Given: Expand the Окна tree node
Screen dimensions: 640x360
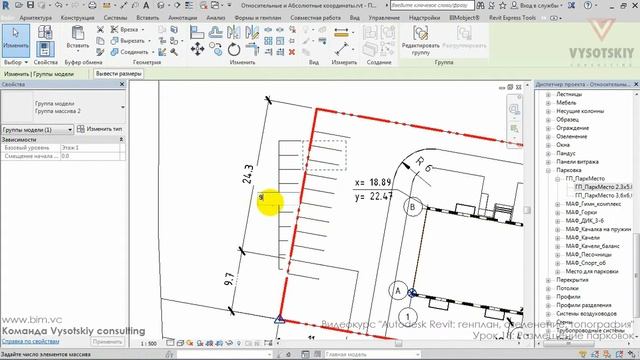Looking at the screenshot, I should click(x=549, y=145).
